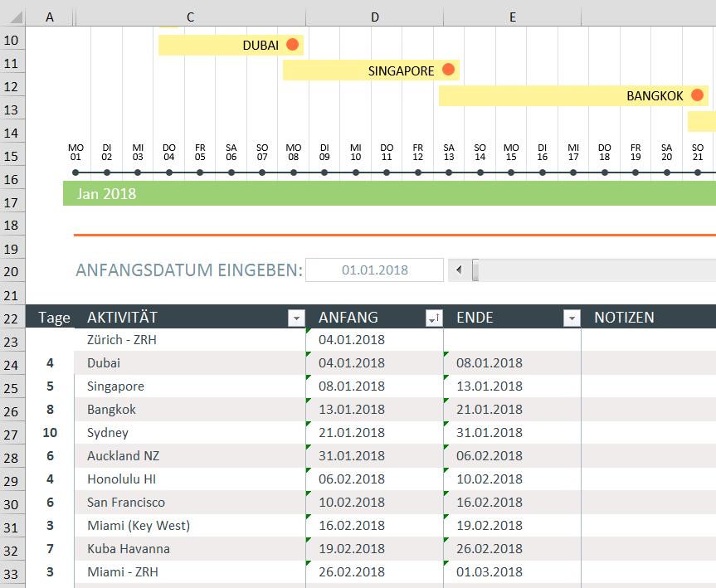Open the ENDE column filter dropdown

click(x=572, y=318)
